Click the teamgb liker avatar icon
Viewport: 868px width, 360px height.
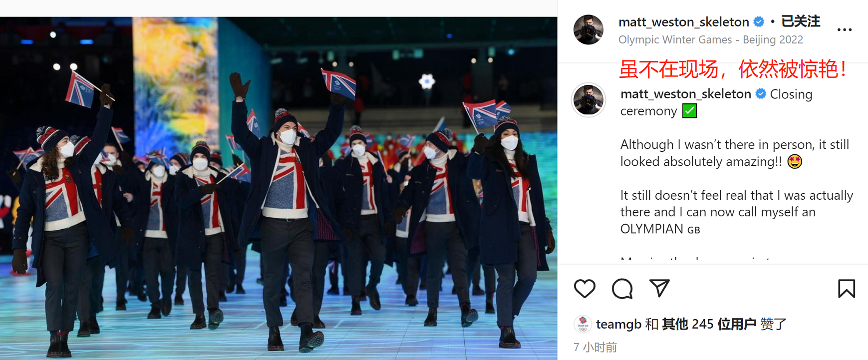click(582, 325)
